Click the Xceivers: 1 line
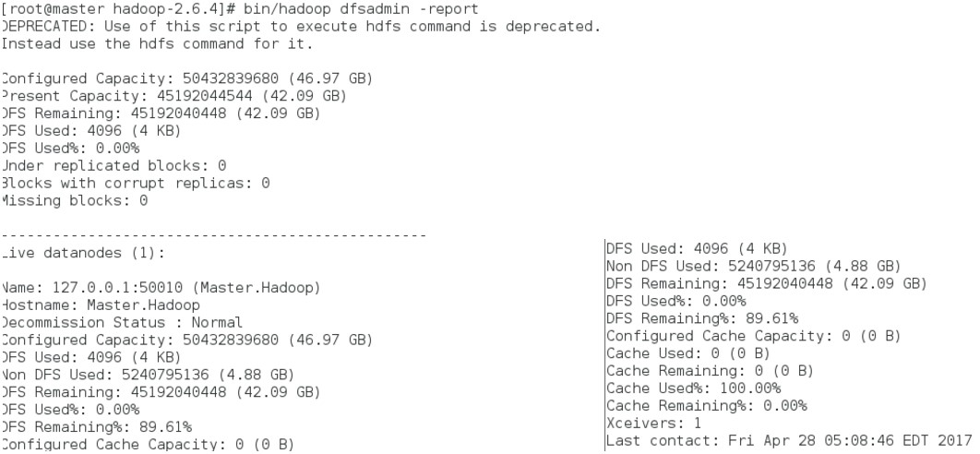980x454 pixels. click(653, 424)
